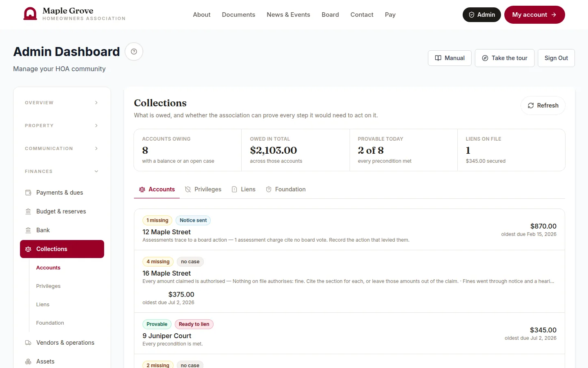Click the $870.00 balance amount
588x368 pixels.
point(543,226)
